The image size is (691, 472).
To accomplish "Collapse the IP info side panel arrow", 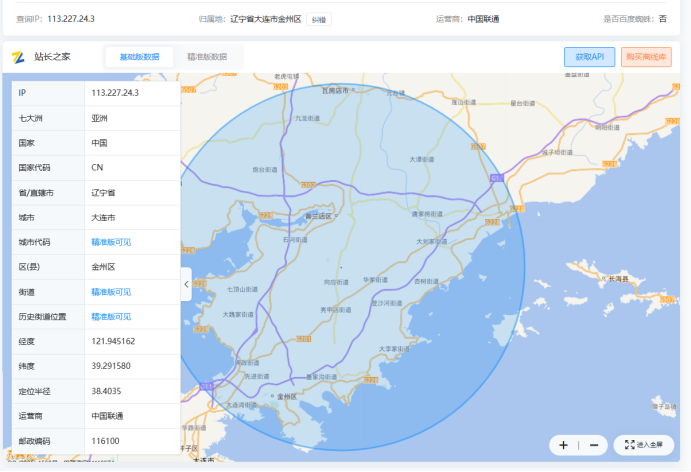I will (x=186, y=284).
